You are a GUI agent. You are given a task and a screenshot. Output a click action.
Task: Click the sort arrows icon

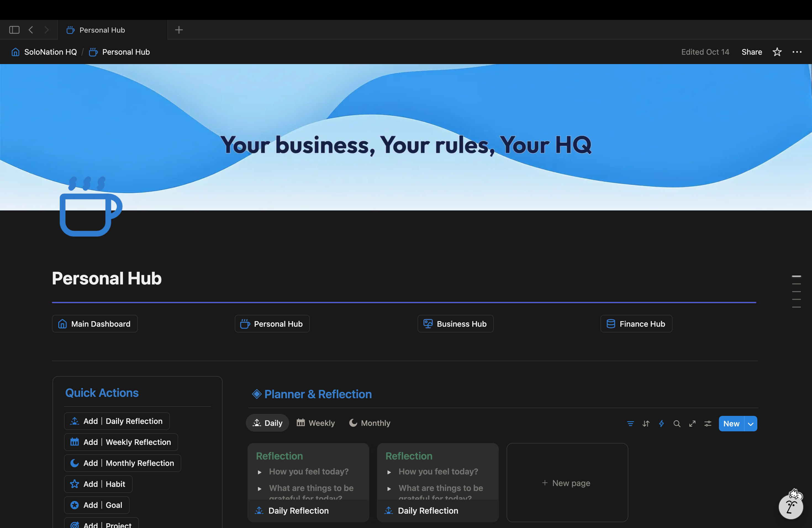click(x=646, y=424)
